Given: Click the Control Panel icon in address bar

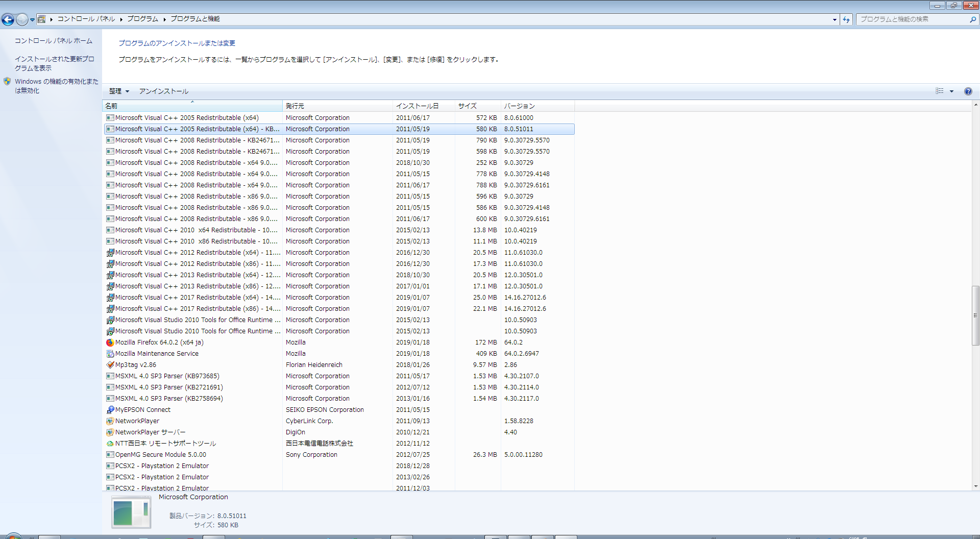Looking at the screenshot, I should pyautogui.click(x=42, y=19).
